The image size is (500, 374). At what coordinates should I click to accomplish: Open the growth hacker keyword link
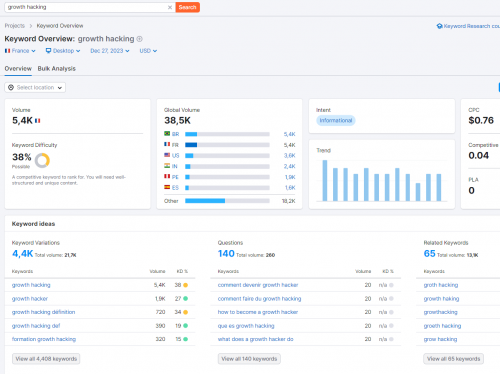(x=30, y=299)
